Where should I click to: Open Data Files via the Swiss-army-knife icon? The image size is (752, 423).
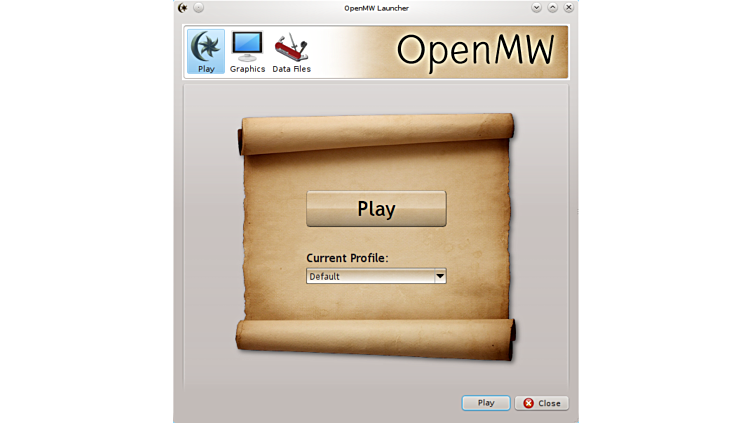pos(291,46)
